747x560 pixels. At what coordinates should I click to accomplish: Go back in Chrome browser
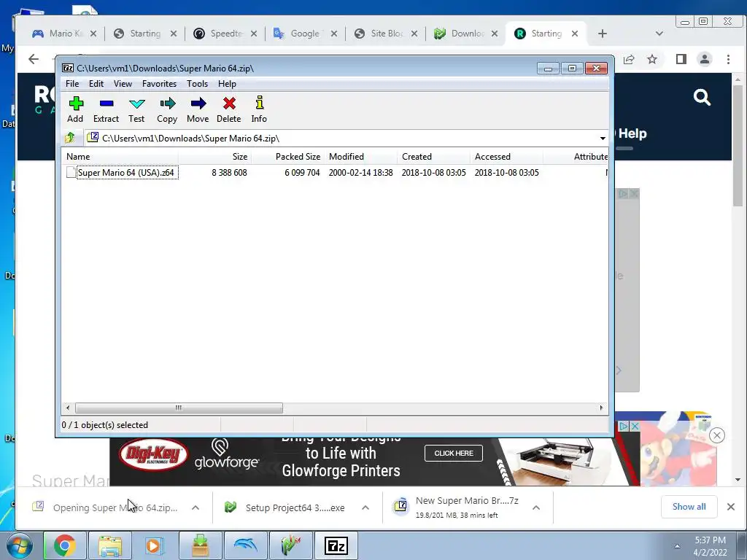click(x=34, y=59)
